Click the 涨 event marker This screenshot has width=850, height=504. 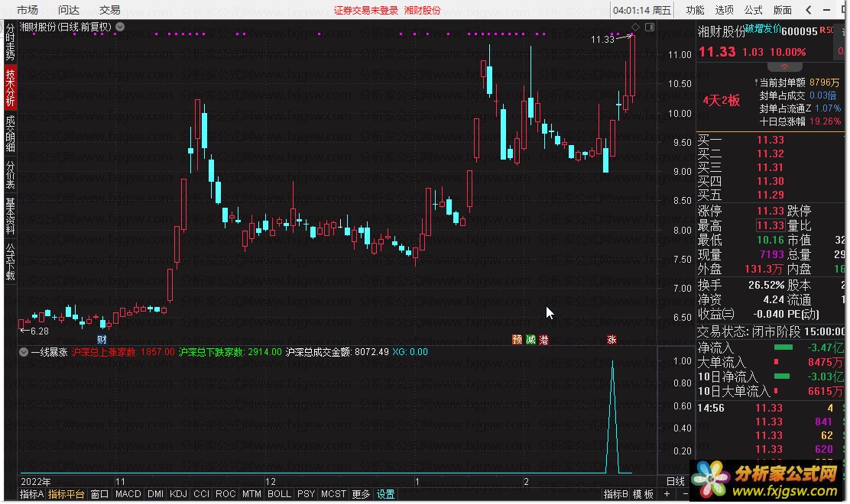pyautogui.click(x=612, y=339)
